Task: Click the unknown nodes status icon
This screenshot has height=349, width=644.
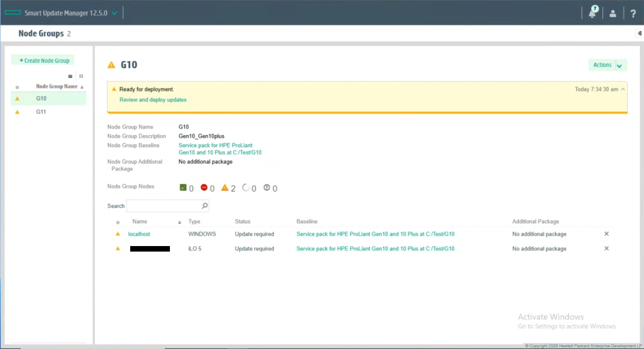Action: tap(267, 187)
